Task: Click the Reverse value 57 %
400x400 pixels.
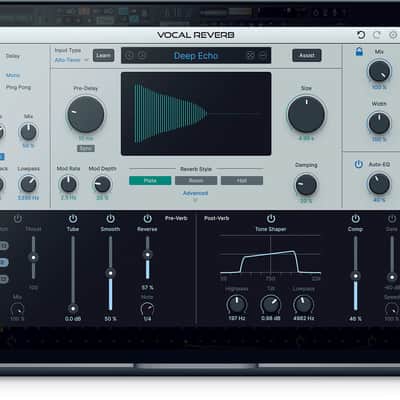Action: click(147, 287)
